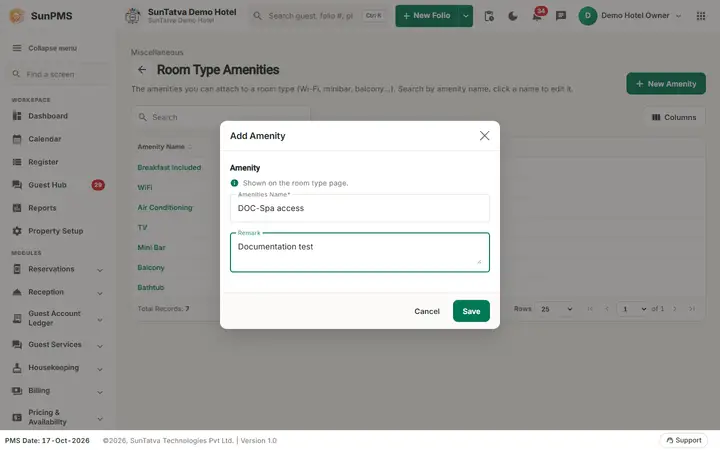720x450 pixels.
Task: Click the Housekeeping sidebar icon
Action: [x=17, y=367]
